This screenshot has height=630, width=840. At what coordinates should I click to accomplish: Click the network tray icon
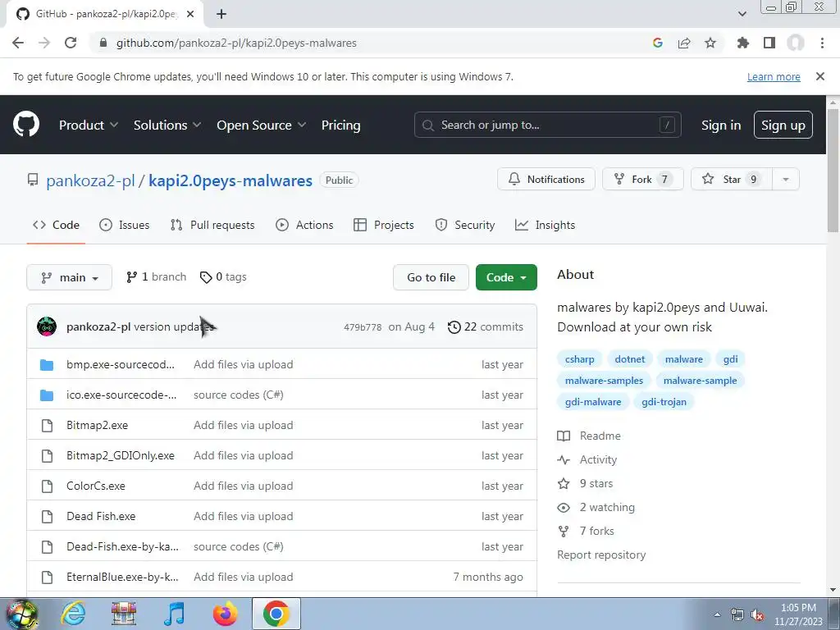pos(737,614)
